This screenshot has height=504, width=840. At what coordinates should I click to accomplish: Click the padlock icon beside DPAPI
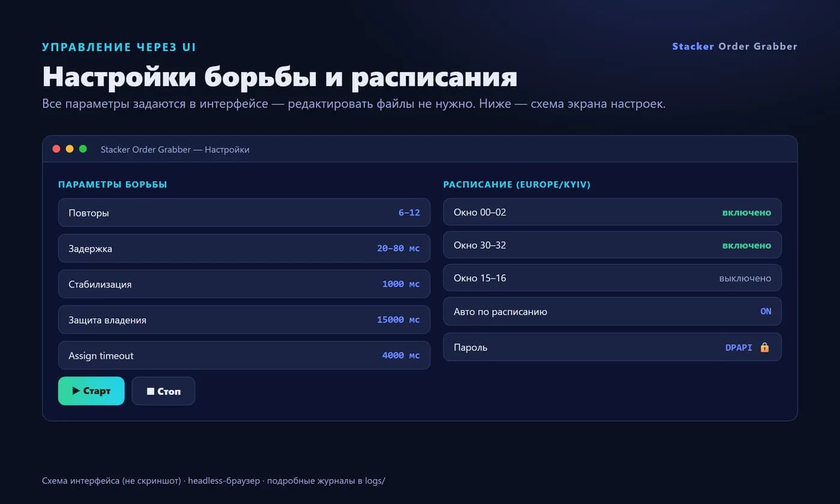[764, 347]
